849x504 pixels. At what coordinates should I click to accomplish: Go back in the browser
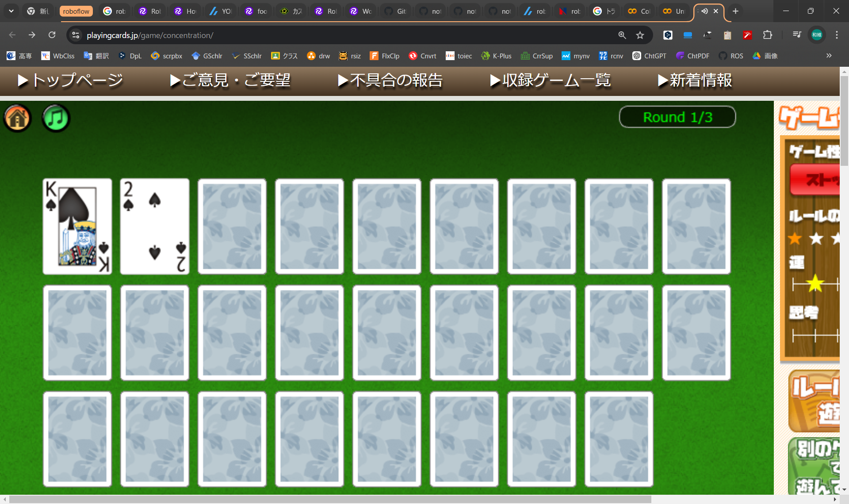tap(12, 35)
